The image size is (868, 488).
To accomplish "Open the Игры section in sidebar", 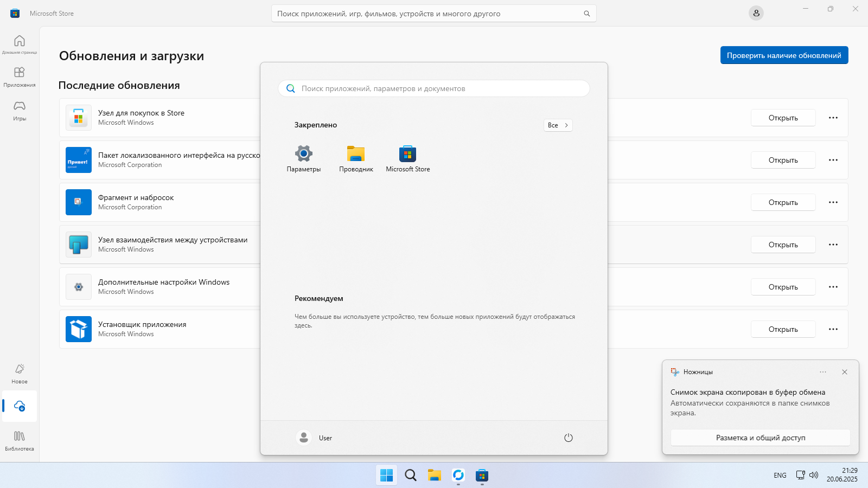I will click(20, 111).
